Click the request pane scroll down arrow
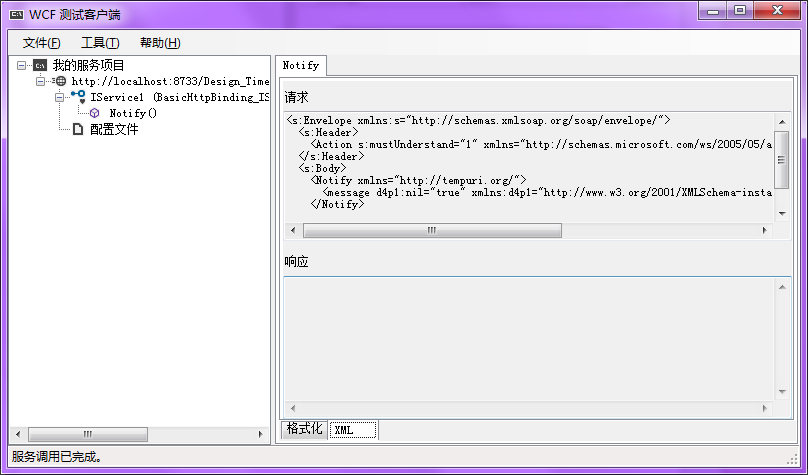 [782, 214]
